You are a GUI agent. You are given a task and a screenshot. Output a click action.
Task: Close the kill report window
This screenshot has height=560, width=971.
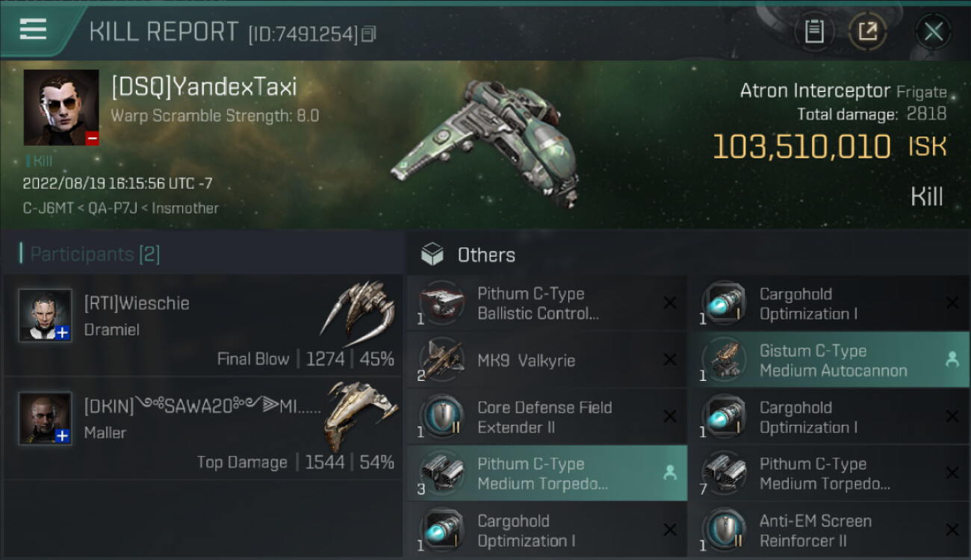pyautogui.click(x=933, y=32)
